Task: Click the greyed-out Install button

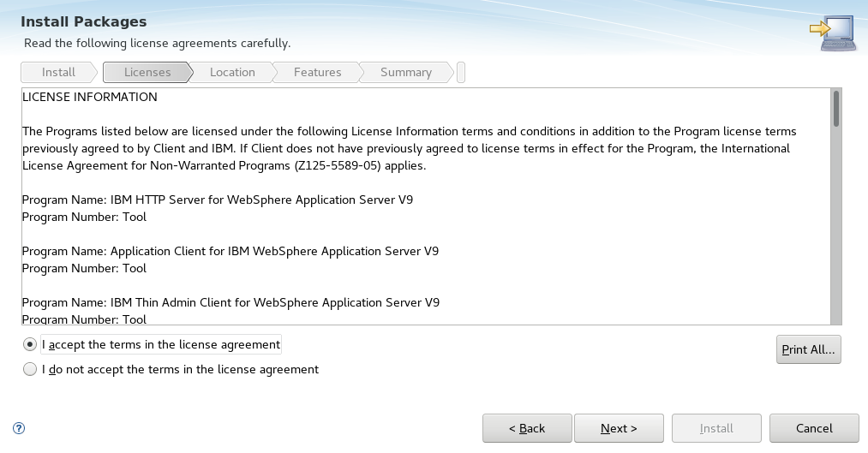Action: coord(716,428)
